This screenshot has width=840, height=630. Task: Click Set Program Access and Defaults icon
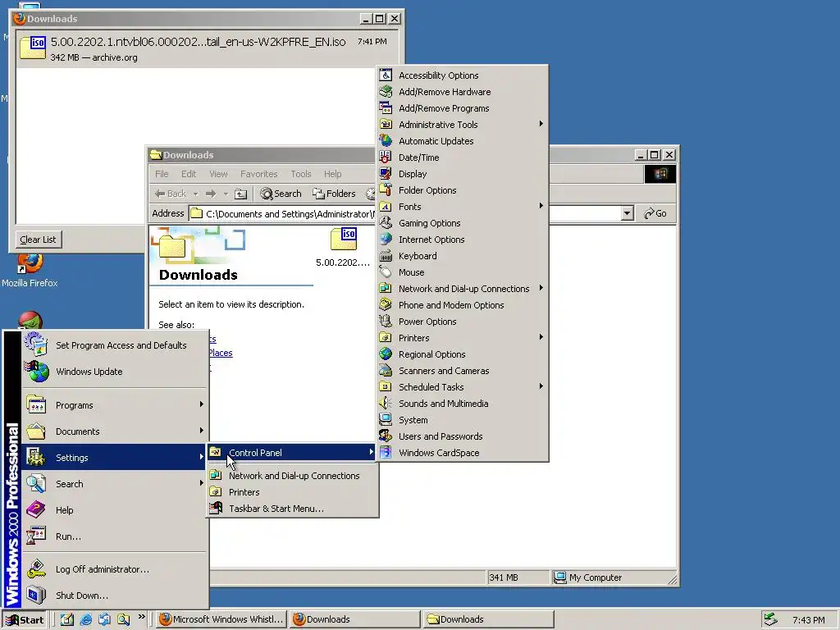pos(36,345)
